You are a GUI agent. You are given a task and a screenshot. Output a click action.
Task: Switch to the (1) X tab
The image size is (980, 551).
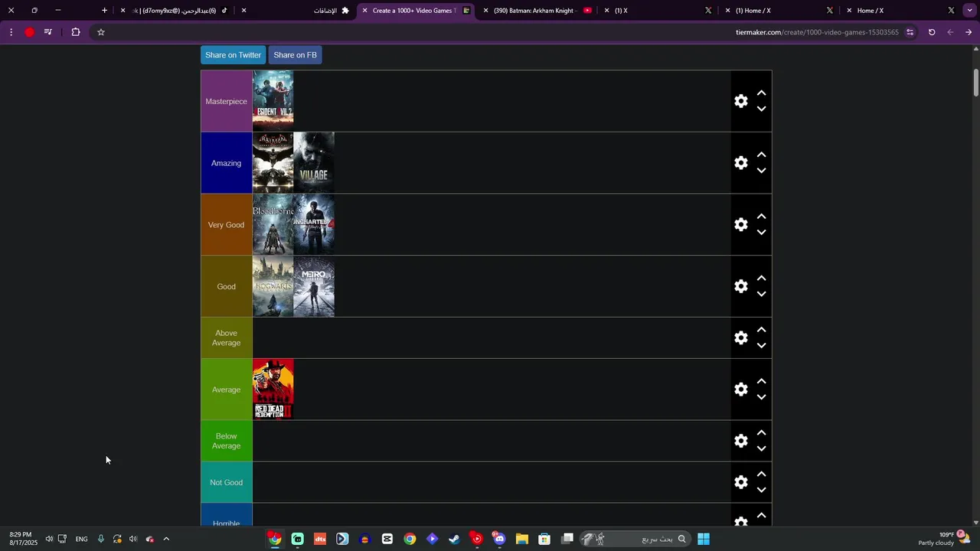click(658, 11)
